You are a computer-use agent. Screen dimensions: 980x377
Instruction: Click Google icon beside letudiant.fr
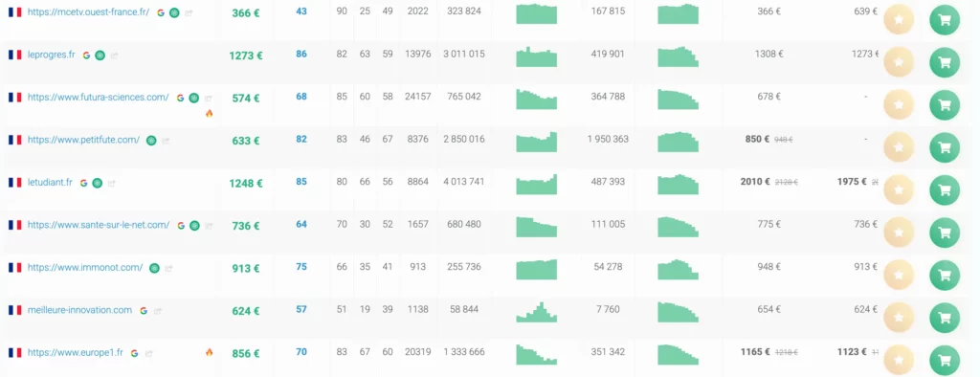[x=84, y=183]
